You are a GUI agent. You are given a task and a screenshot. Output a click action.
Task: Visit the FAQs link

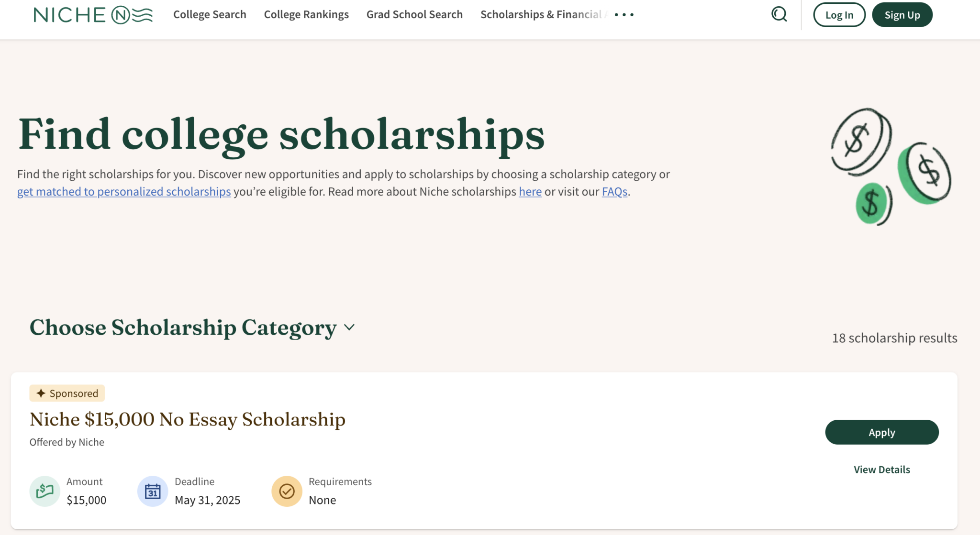point(614,192)
